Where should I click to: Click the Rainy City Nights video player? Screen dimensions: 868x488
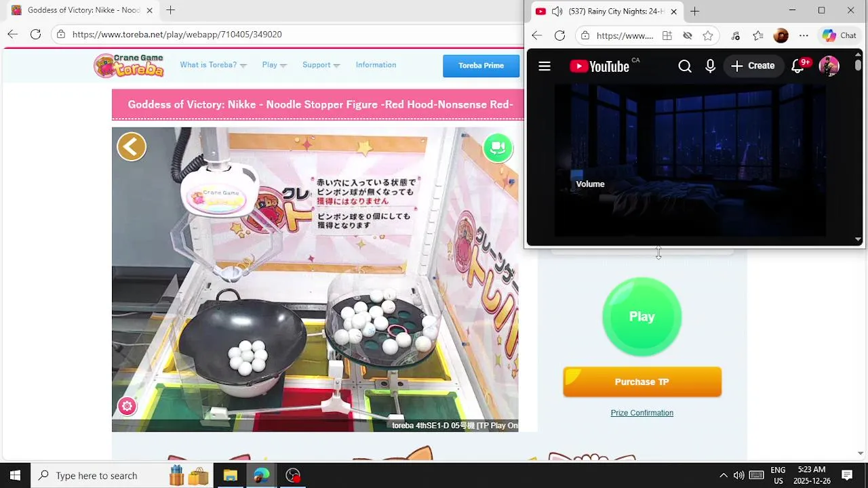point(690,160)
